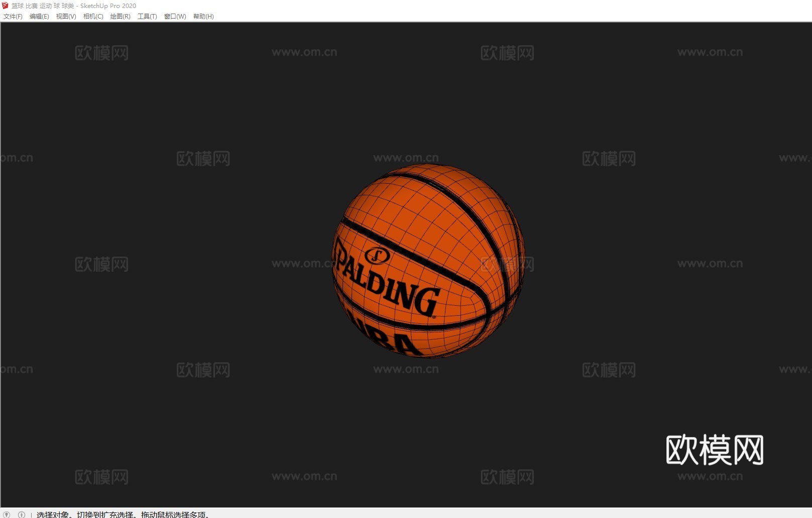Open the 文件(F) menu
Image resolution: width=812 pixels, height=518 pixels.
pyautogui.click(x=13, y=17)
